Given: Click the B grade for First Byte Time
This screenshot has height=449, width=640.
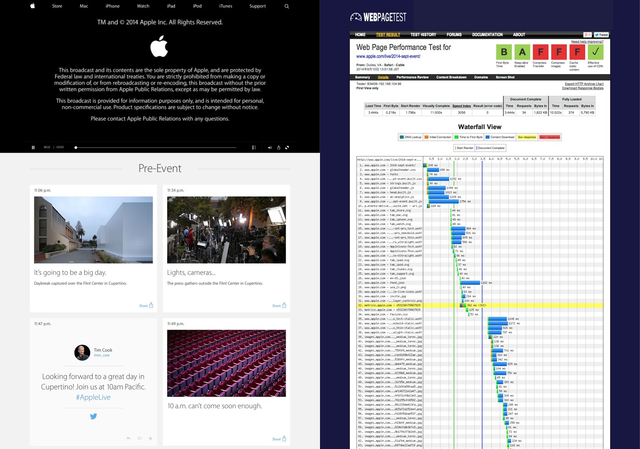Looking at the screenshot, I should click(504, 52).
